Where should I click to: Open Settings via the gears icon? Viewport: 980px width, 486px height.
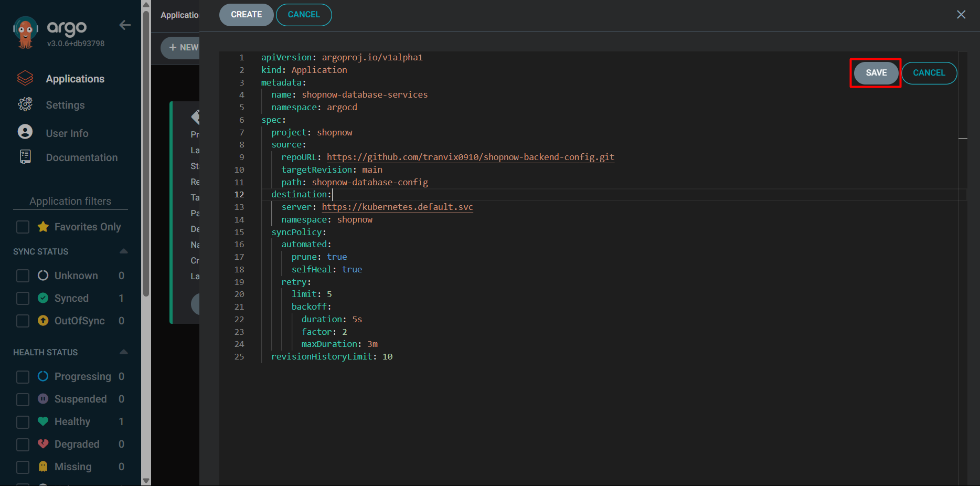tap(25, 104)
